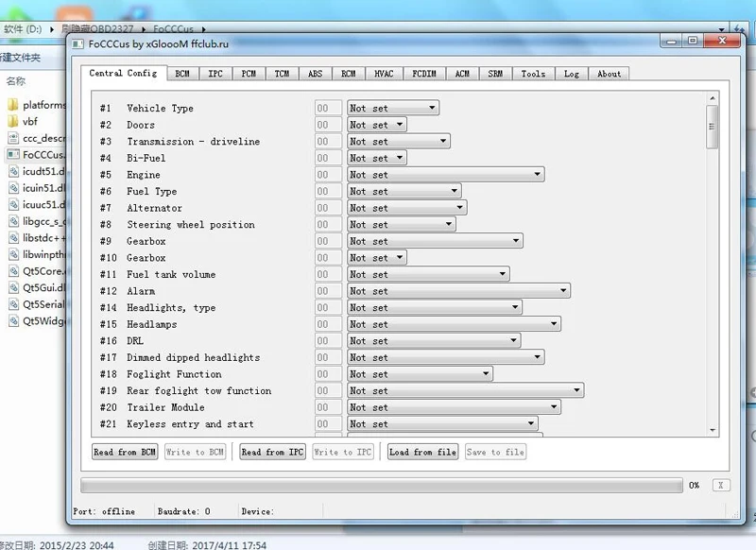This screenshot has height=550, width=756.
Task: Open the Tools tab
Action: point(533,74)
